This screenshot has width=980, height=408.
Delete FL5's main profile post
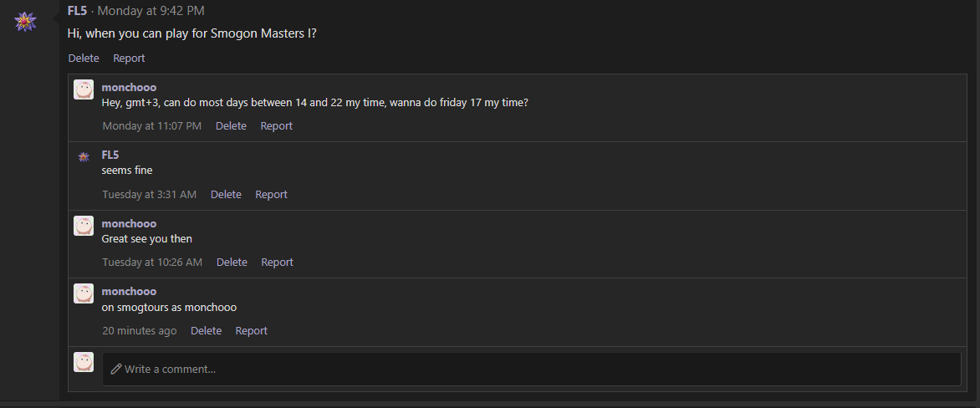[84, 59]
